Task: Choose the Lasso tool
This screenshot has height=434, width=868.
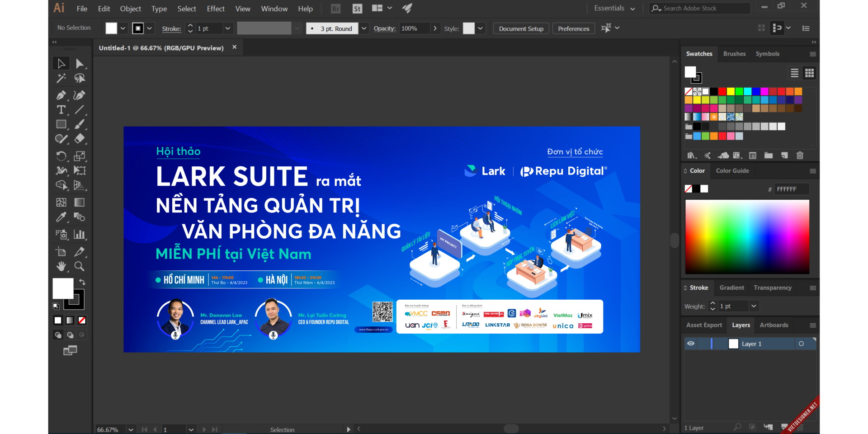Action: click(80, 79)
